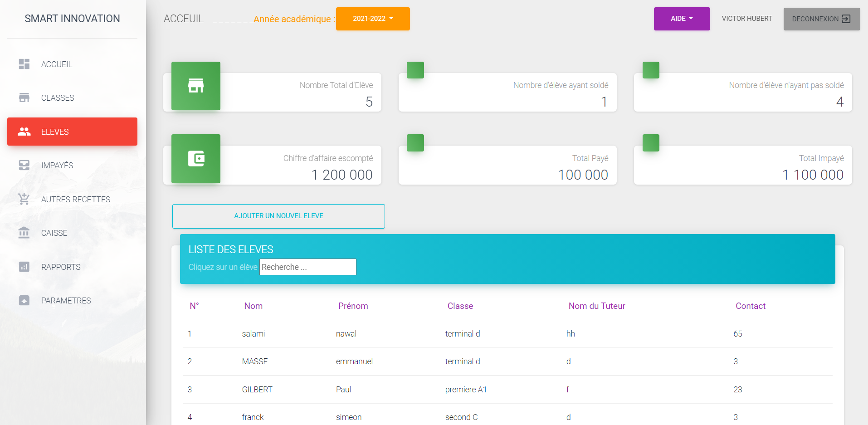
Task: Click green store icon on total students card
Action: click(196, 86)
